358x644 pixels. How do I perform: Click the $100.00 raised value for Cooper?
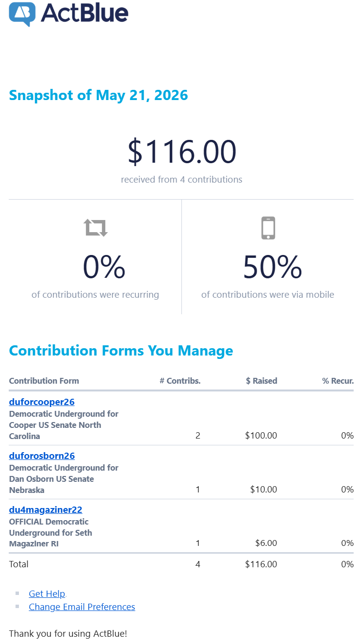(261, 436)
